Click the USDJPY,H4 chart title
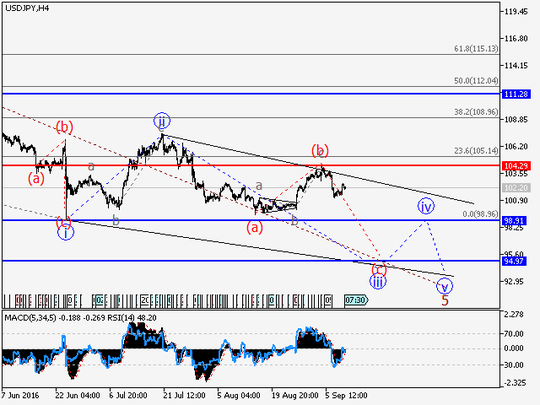Image resolution: width=540 pixels, height=405 pixels. 27,8
